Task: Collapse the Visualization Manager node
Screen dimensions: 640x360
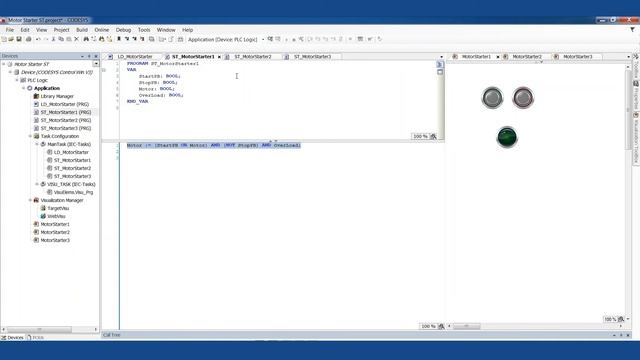Action: pos(30,200)
